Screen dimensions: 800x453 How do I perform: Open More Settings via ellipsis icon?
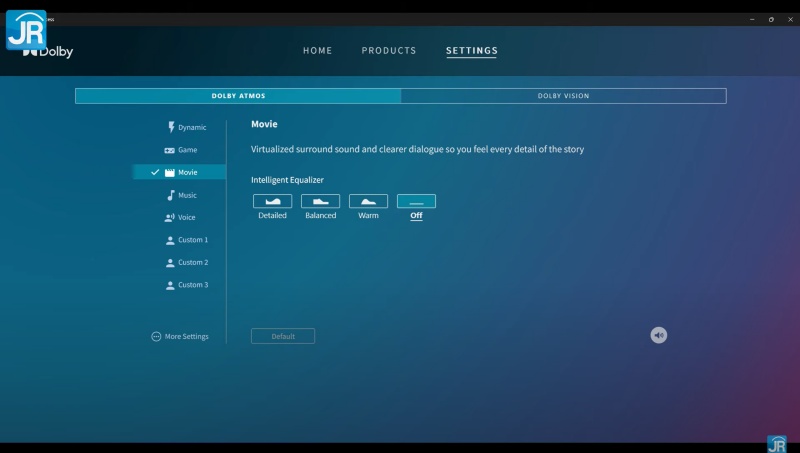tap(156, 336)
